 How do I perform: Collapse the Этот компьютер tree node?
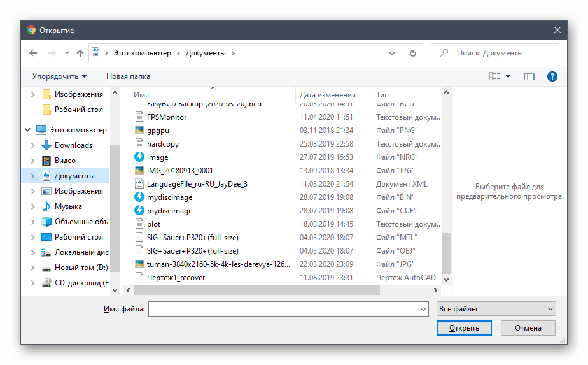point(27,130)
